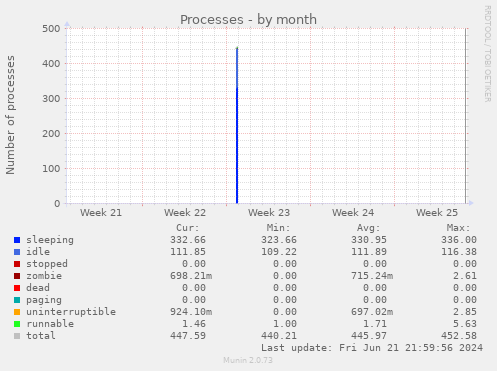Image resolution: width=497 pixels, height=371 pixels.
Task: Click the 'zombie' legend label
Action: point(44,276)
